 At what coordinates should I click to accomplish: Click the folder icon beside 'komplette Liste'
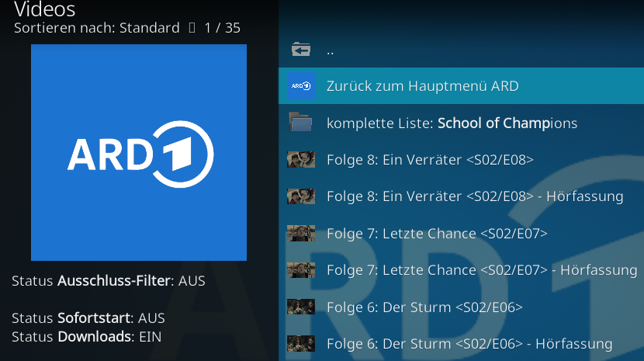[300, 123]
